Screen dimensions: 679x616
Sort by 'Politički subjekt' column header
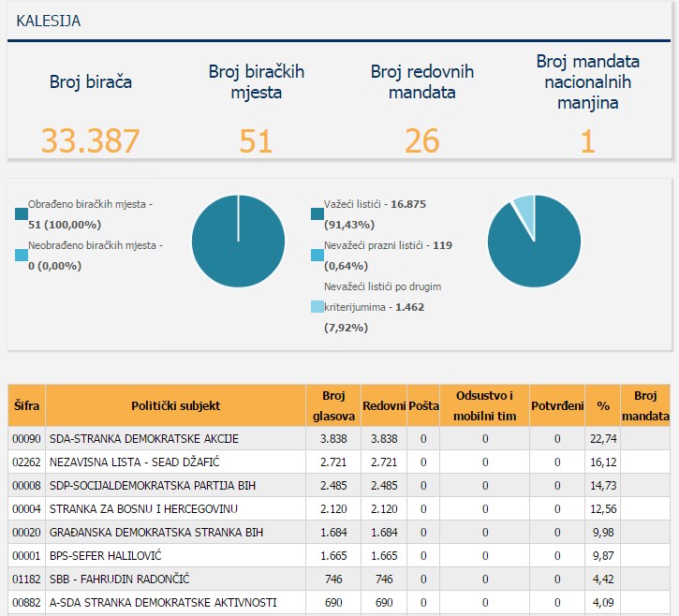(x=175, y=405)
